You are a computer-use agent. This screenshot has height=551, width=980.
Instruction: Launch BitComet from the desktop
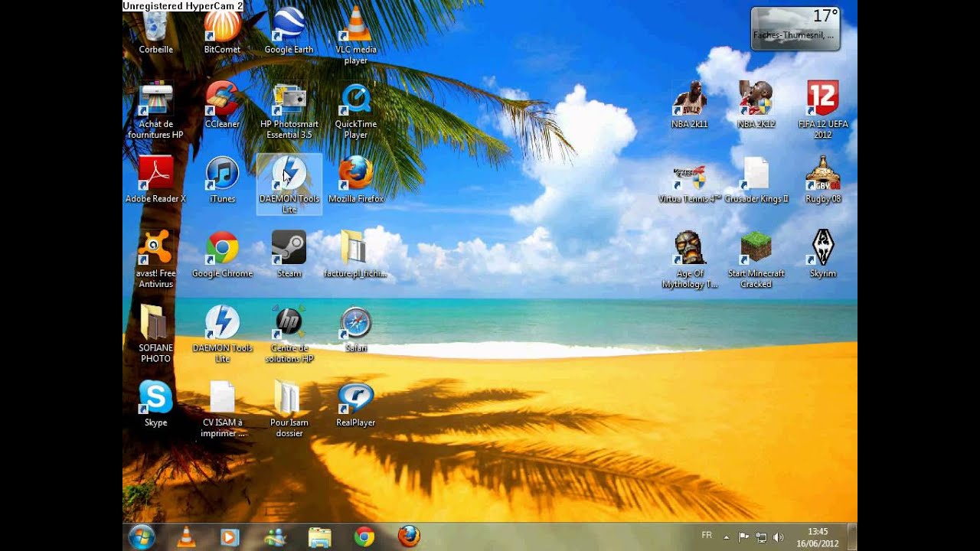pos(222,31)
